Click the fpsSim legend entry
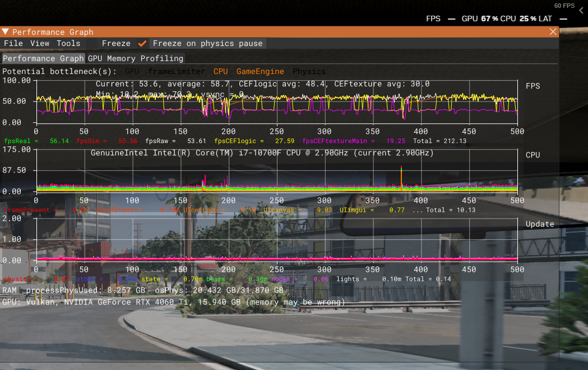The height and width of the screenshot is (370, 588). 107,141
